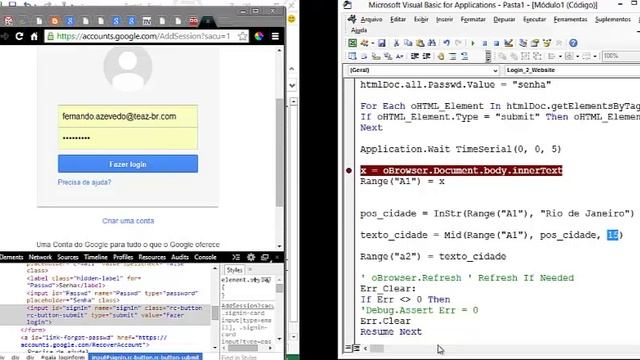Click the colorful extension icon in Chrome
Screen dimensions: 640x360
[x=259, y=36]
